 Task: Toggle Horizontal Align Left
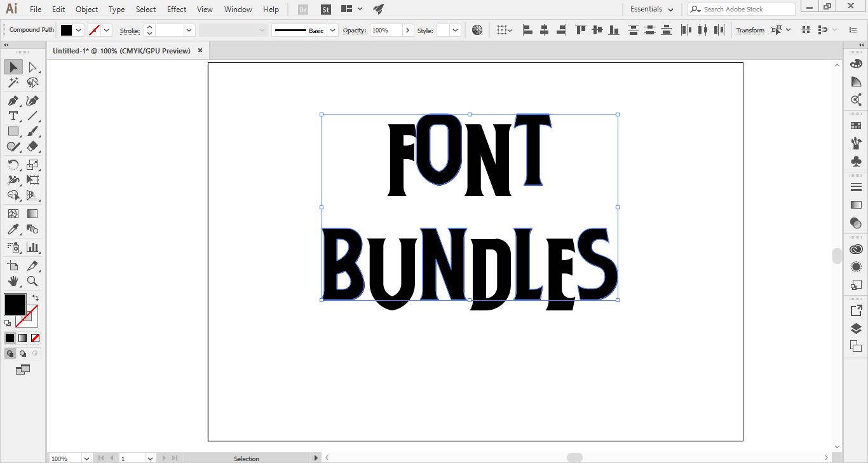pos(527,30)
